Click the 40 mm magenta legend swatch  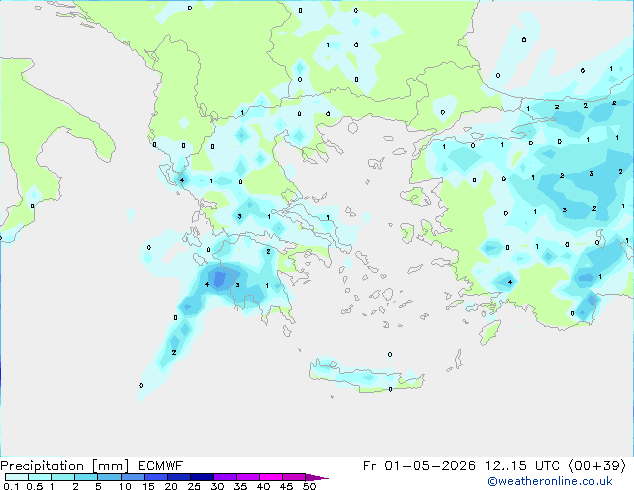click(x=271, y=477)
